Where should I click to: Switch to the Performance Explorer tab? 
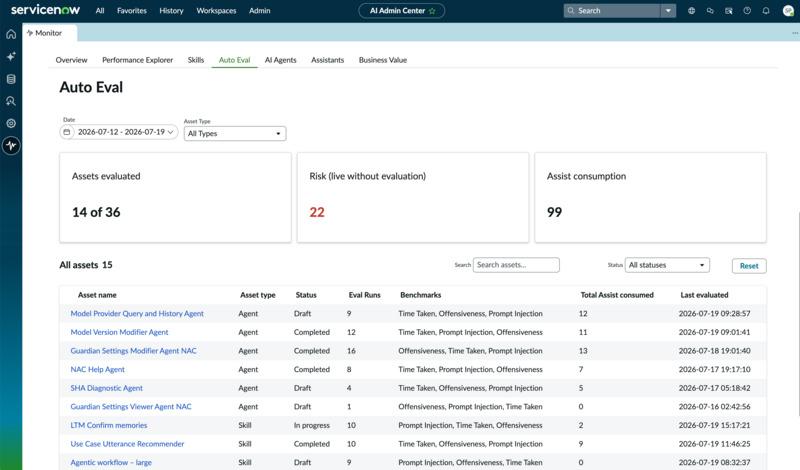138,60
